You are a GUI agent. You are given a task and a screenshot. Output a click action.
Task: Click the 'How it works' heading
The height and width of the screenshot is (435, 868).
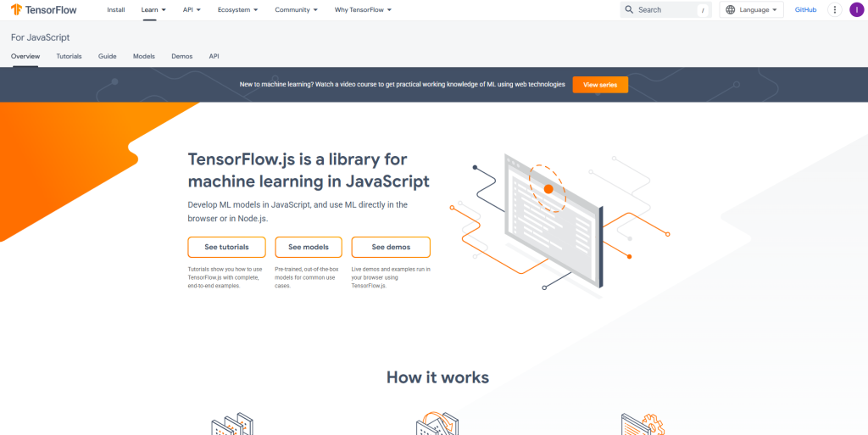(x=437, y=377)
